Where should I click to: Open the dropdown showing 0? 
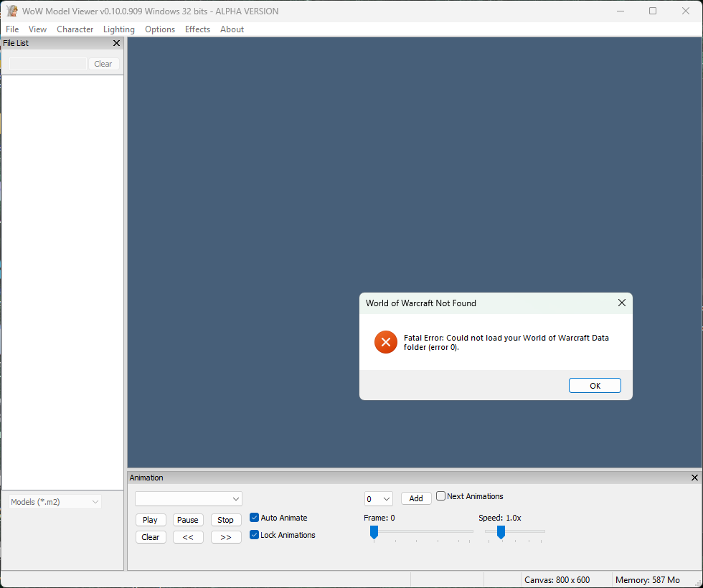pyautogui.click(x=379, y=498)
